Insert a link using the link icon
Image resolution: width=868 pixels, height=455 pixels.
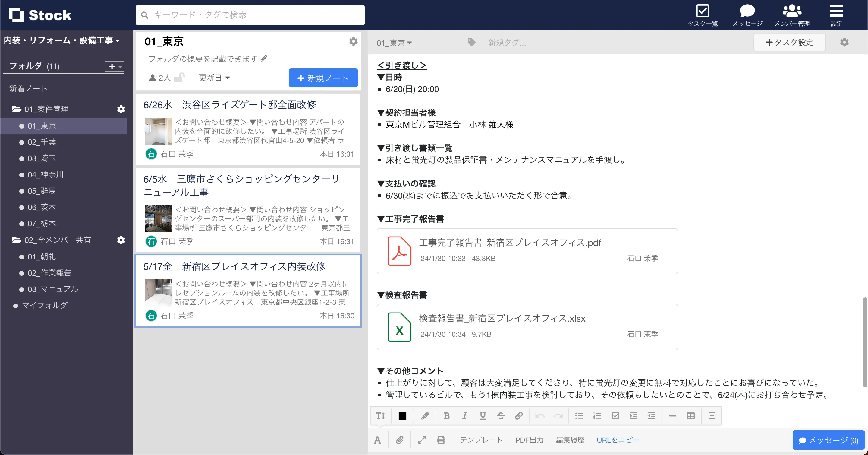point(519,416)
